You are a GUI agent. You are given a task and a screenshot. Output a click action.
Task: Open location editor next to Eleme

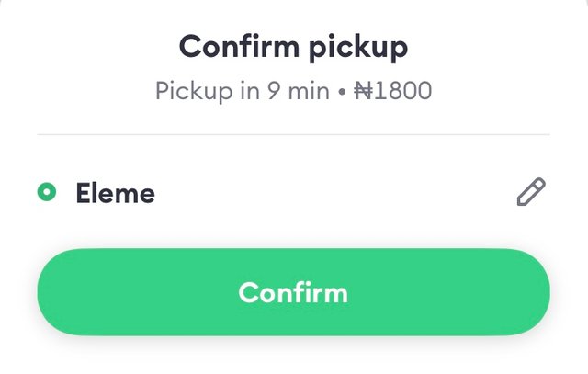click(531, 192)
